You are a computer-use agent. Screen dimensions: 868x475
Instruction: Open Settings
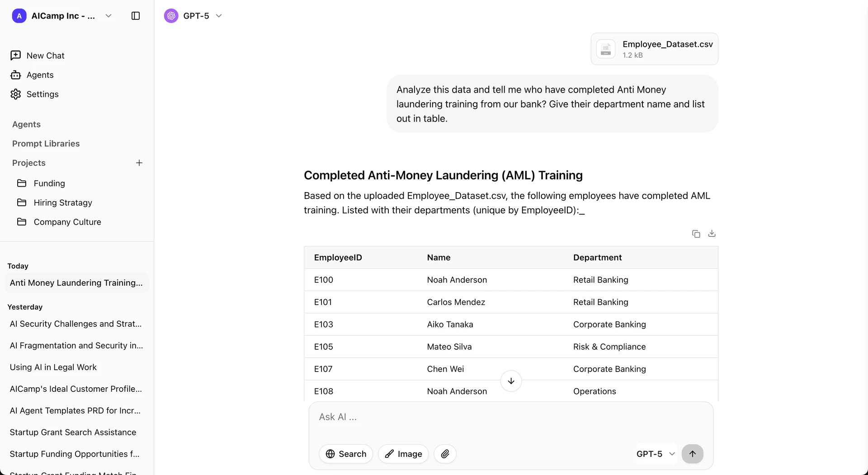42,94
